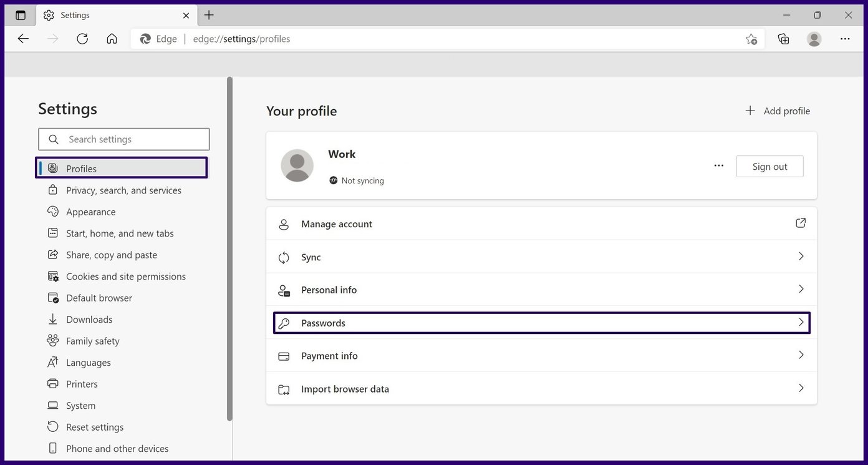Open Manage account
868x465 pixels.
pos(541,223)
